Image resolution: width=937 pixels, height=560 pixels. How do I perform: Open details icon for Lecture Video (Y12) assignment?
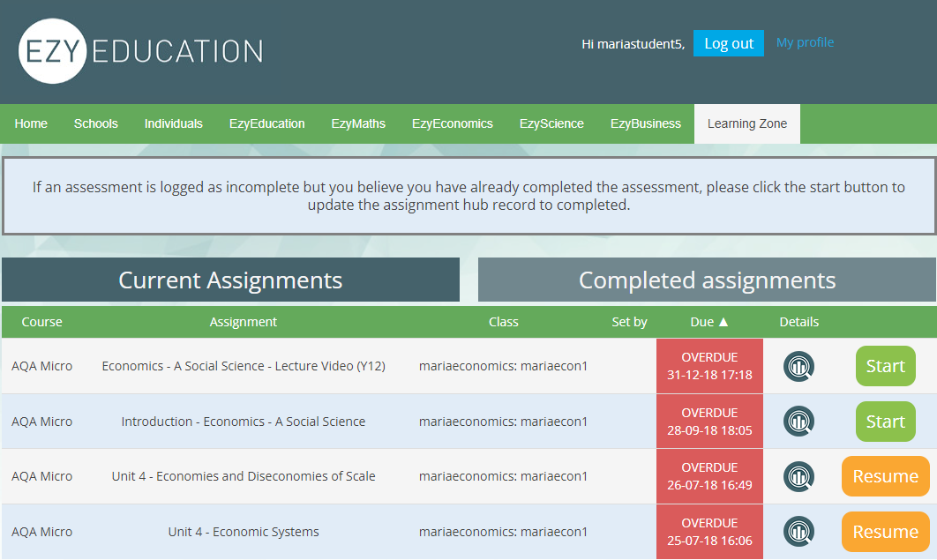coord(798,366)
